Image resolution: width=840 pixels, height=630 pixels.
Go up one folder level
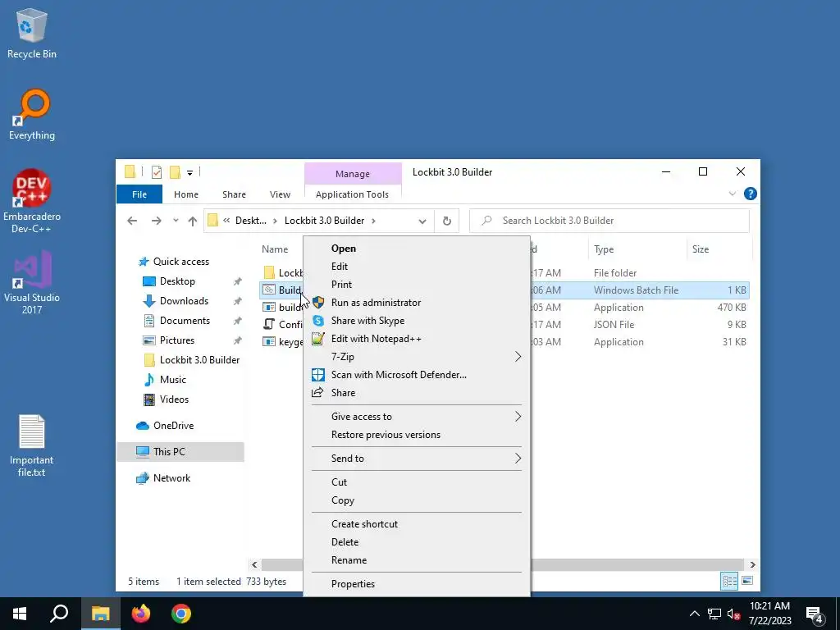pyautogui.click(x=192, y=221)
